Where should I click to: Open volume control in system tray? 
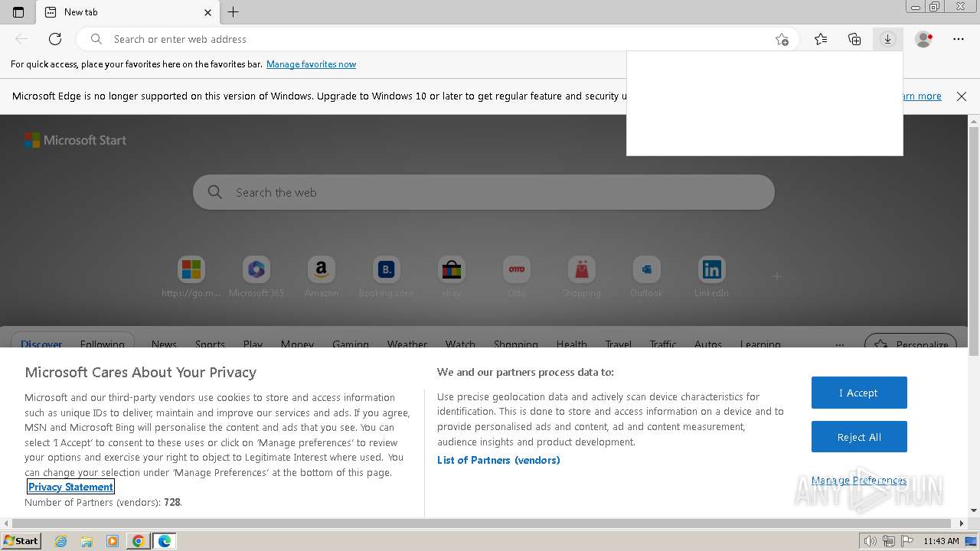871,541
